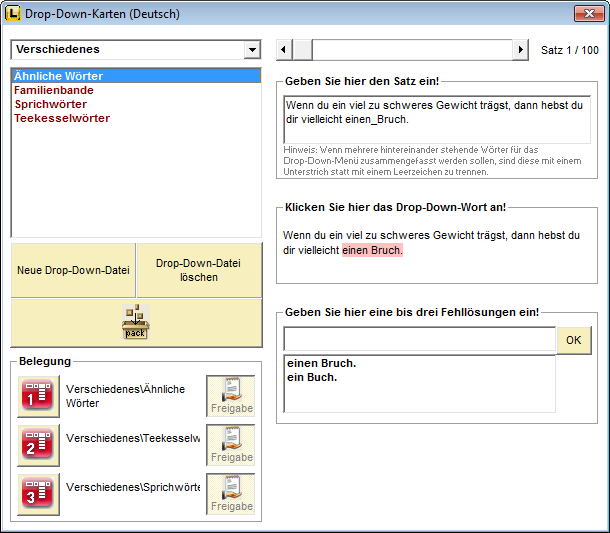Click the red slot 3 assignment icon

pyautogui.click(x=39, y=494)
